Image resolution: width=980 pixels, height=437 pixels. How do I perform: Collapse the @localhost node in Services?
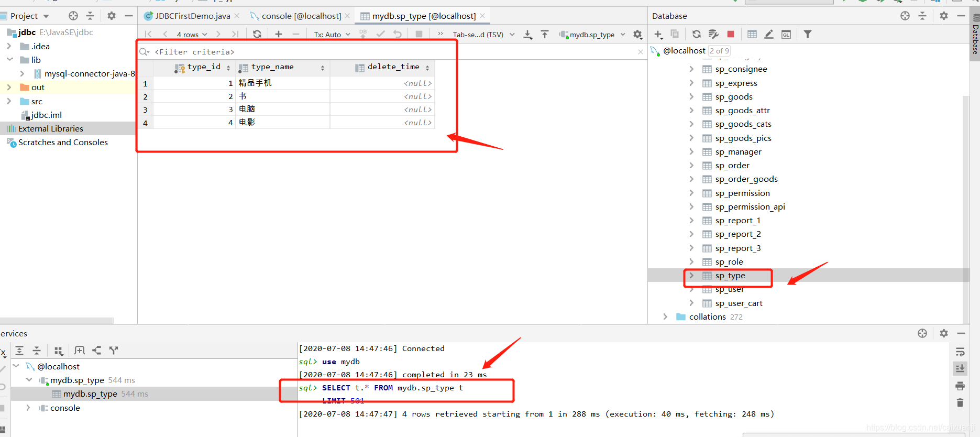[16, 366]
